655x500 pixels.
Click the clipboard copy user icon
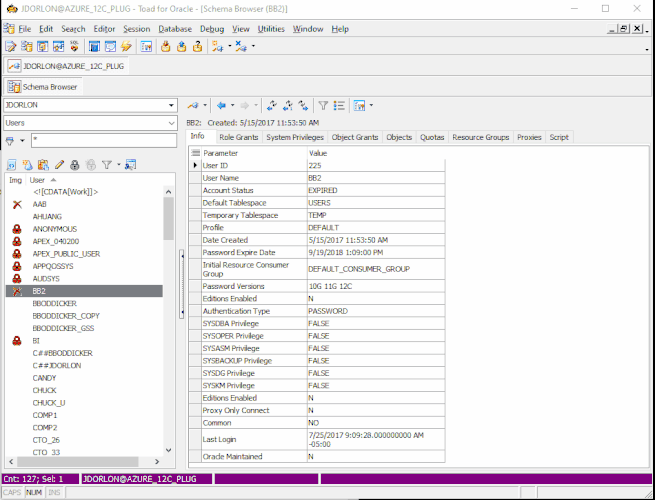tap(43, 165)
